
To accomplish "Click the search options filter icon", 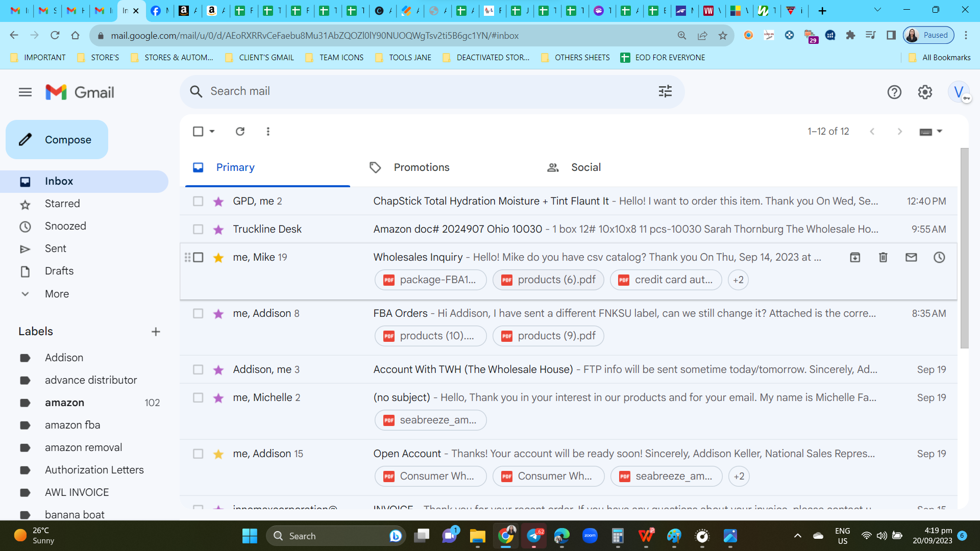I will (665, 91).
